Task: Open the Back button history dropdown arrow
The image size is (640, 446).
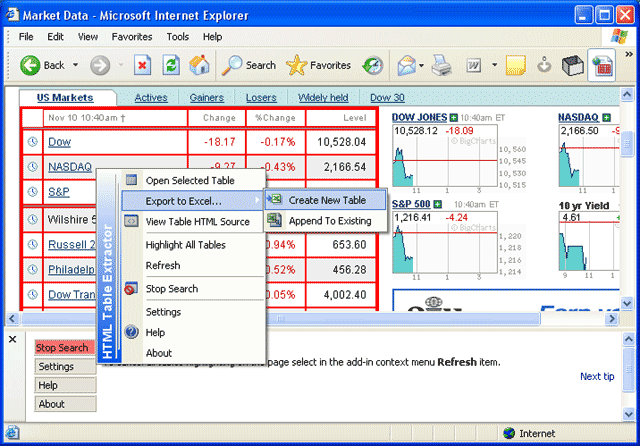Action: click(x=75, y=66)
